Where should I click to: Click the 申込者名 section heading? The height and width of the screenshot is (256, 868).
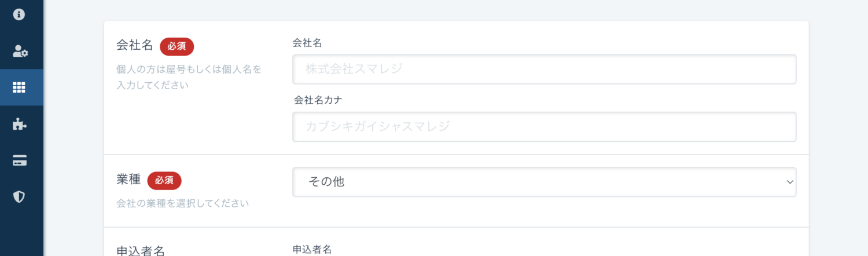pyautogui.click(x=141, y=251)
